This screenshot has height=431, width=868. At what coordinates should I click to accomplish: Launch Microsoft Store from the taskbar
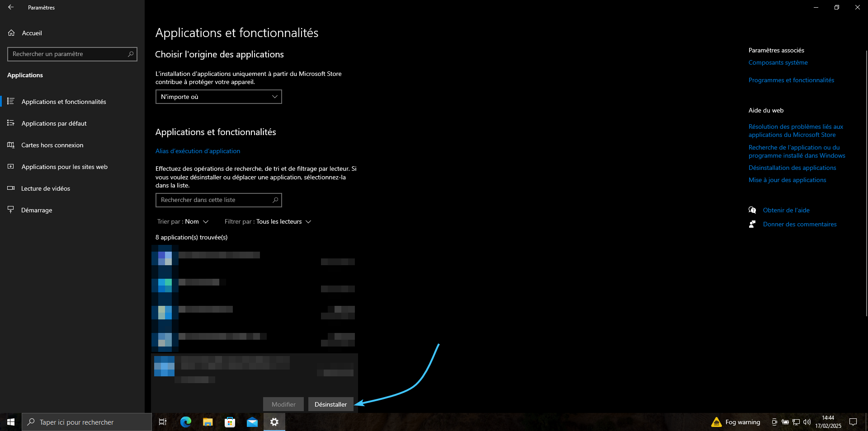tap(230, 422)
